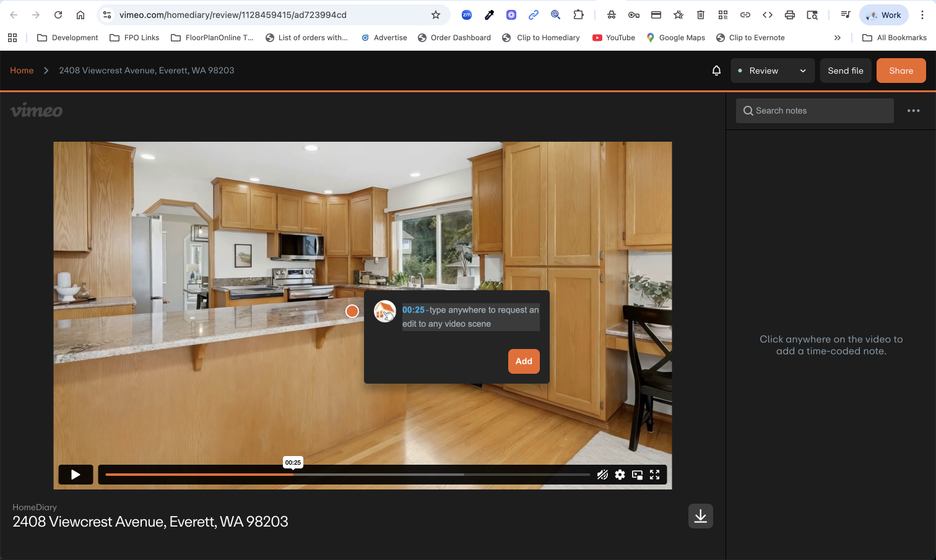The image size is (936, 560).
Task: Click the Vimeo logo
Action: point(37,110)
